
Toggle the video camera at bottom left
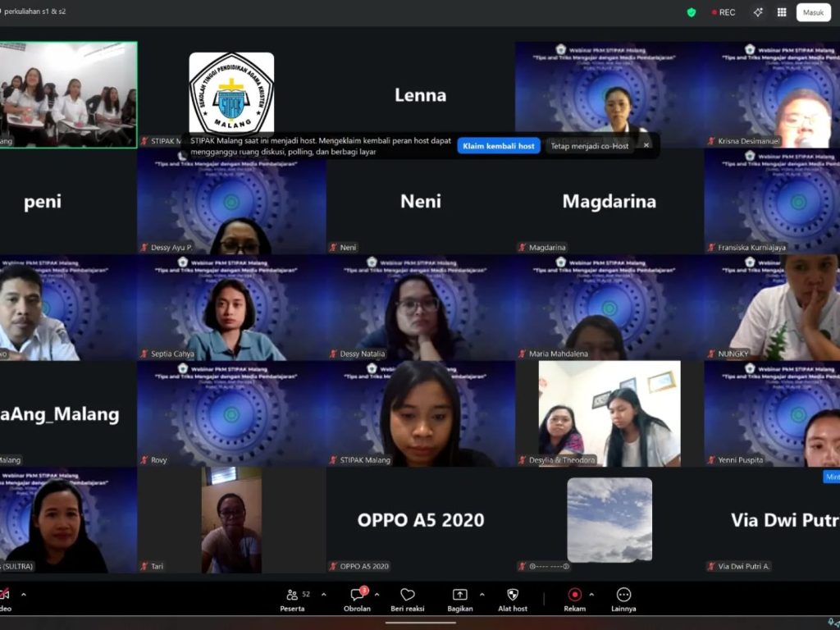tap(4, 599)
